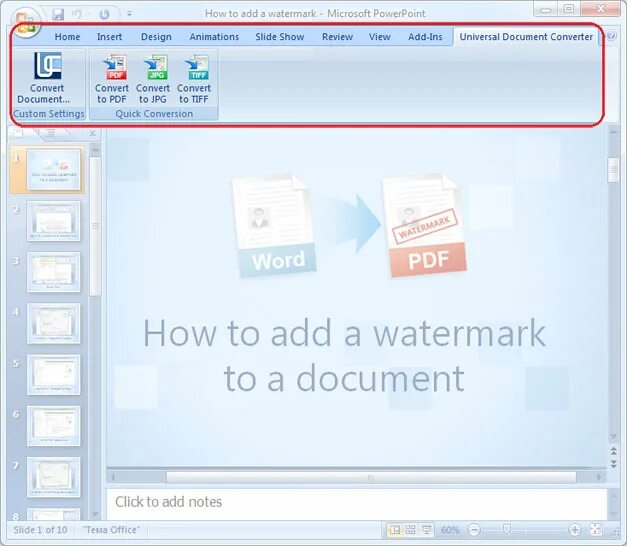
Task: Click the Quick Conversion group label
Action: click(154, 114)
